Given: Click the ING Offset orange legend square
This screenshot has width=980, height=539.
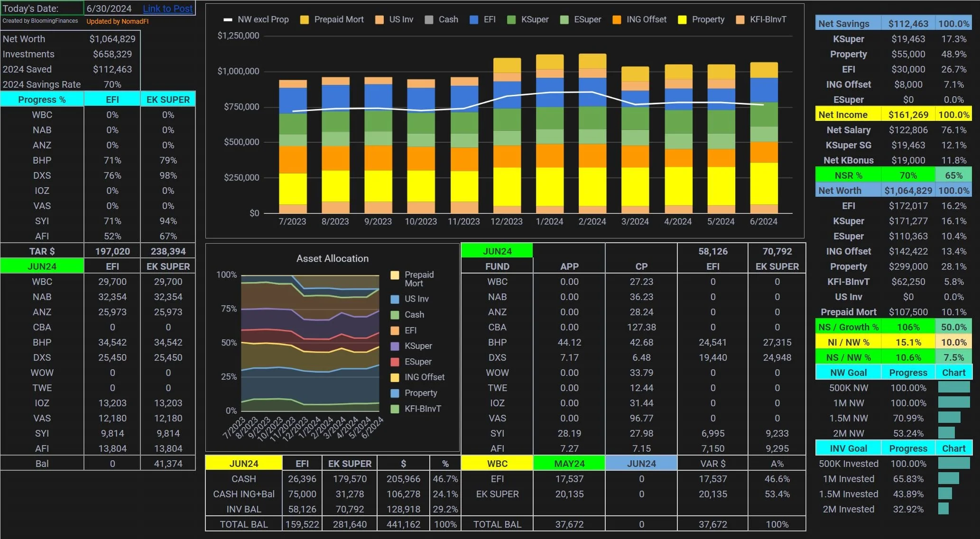Looking at the screenshot, I should click(x=617, y=19).
